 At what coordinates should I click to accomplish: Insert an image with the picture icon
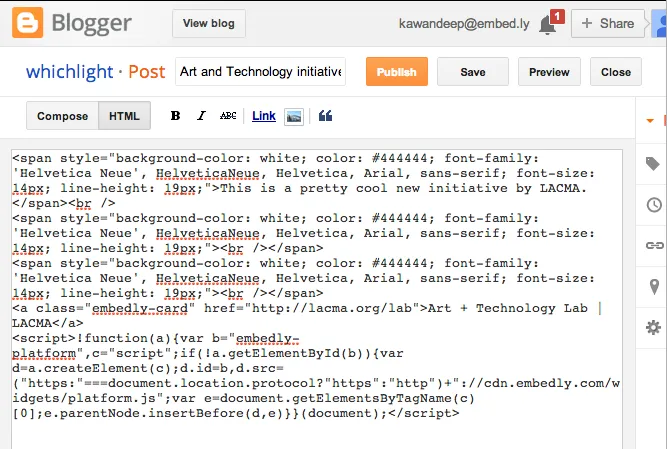(294, 116)
